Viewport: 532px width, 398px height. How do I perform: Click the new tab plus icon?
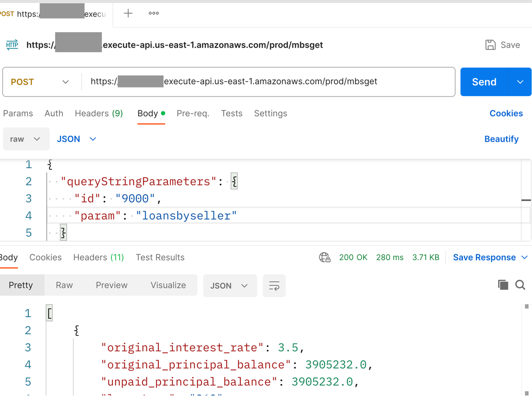(x=128, y=13)
